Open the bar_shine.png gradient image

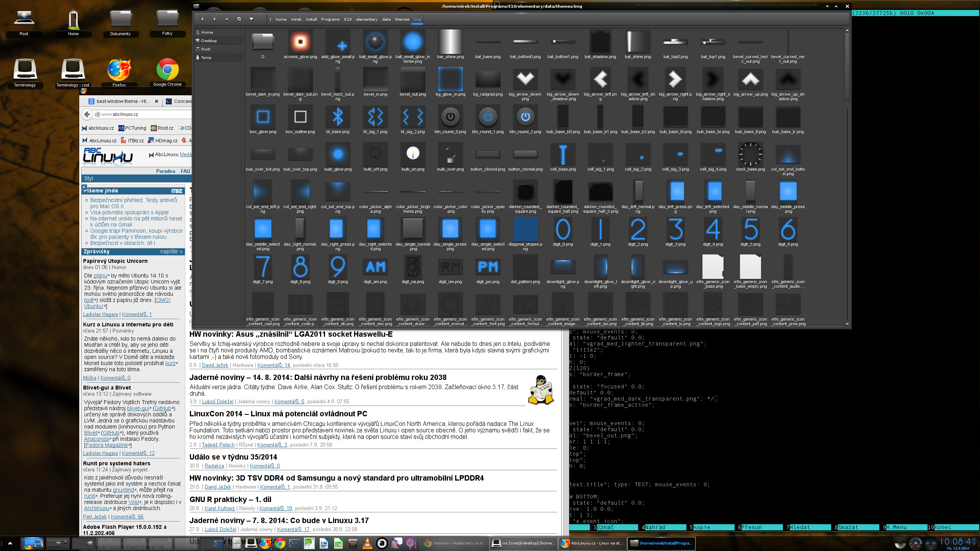pyautogui.click(x=450, y=45)
